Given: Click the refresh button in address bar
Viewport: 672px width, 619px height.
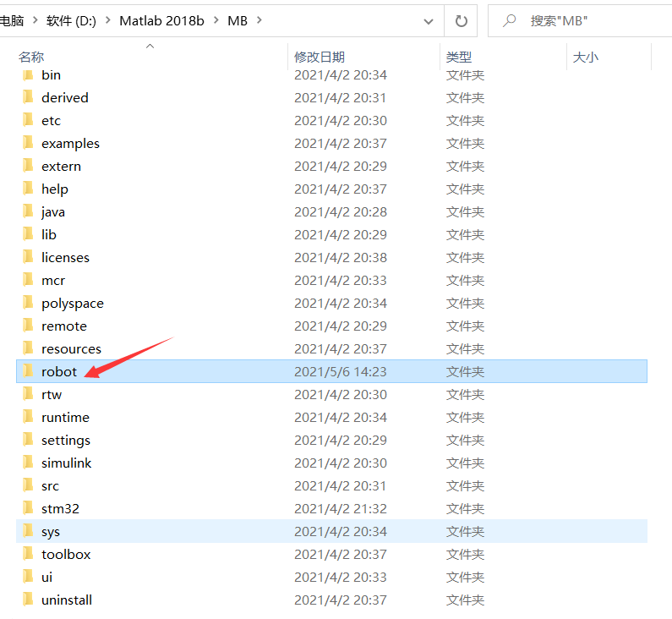Looking at the screenshot, I should [461, 21].
